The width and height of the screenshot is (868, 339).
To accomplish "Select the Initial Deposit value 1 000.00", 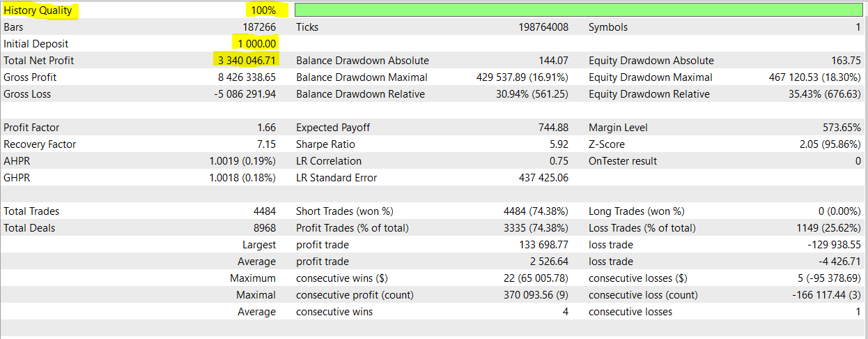I will click(x=256, y=44).
